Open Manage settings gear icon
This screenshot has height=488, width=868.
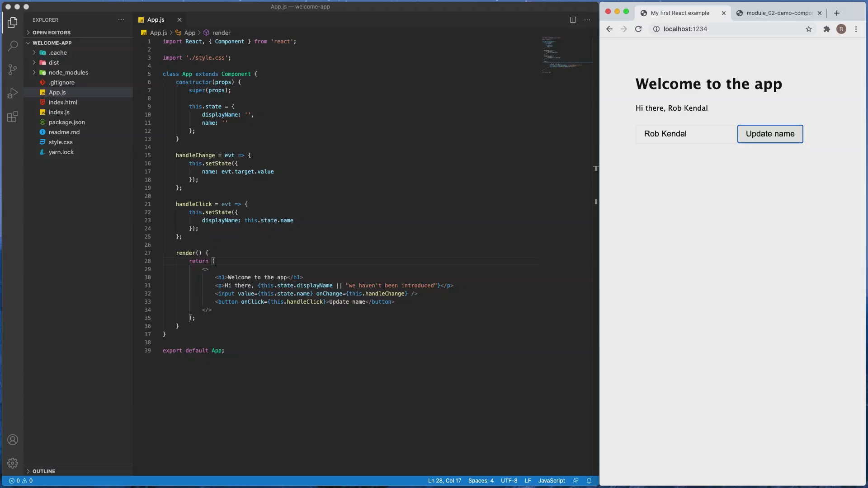13,463
